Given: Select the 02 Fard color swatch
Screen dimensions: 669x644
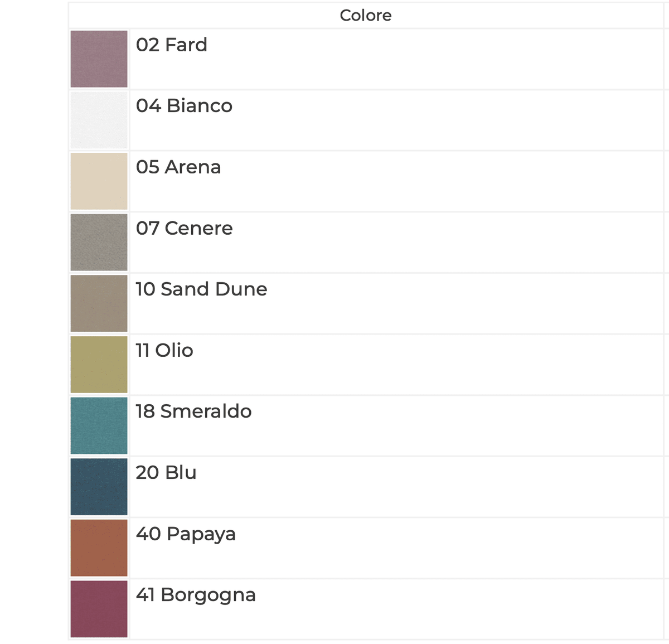Looking at the screenshot, I should (x=99, y=59).
